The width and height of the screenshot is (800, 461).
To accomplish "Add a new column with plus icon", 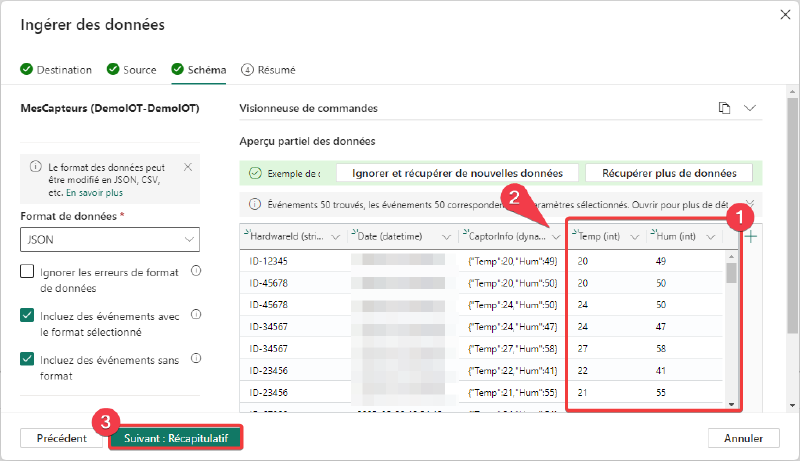I will (x=751, y=237).
